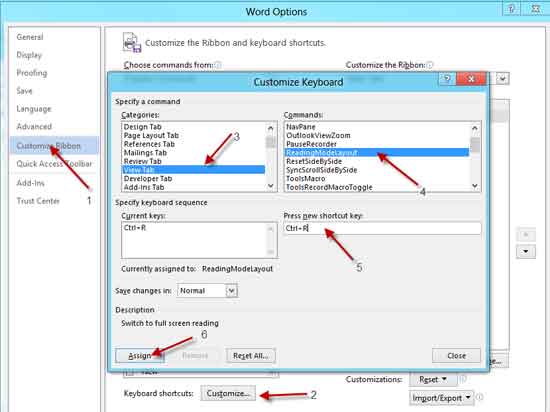Click the Customize Keyboard help question mark icon
Viewport: 550px width, 412px height.
click(447, 79)
